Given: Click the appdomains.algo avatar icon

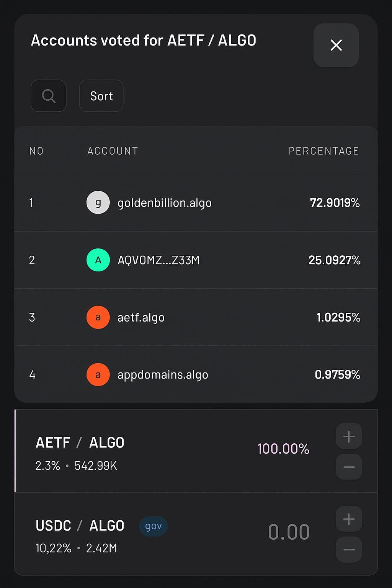Looking at the screenshot, I should pyautogui.click(x=98, y=374).
